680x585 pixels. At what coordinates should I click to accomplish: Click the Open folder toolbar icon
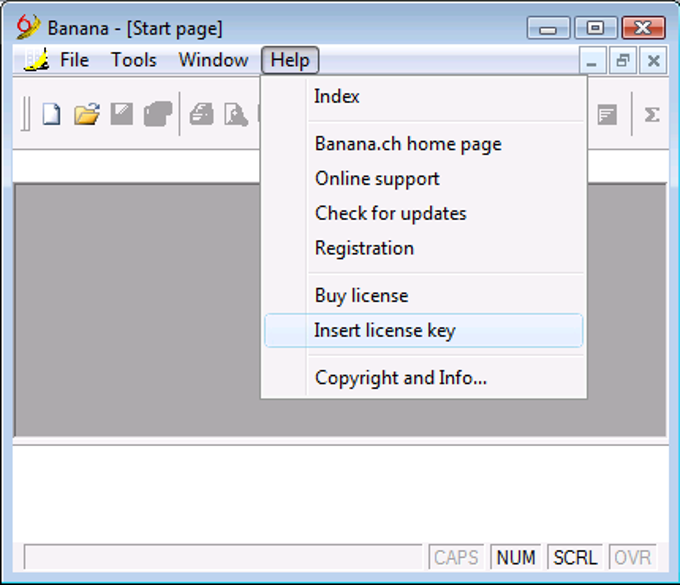[87, 114]
